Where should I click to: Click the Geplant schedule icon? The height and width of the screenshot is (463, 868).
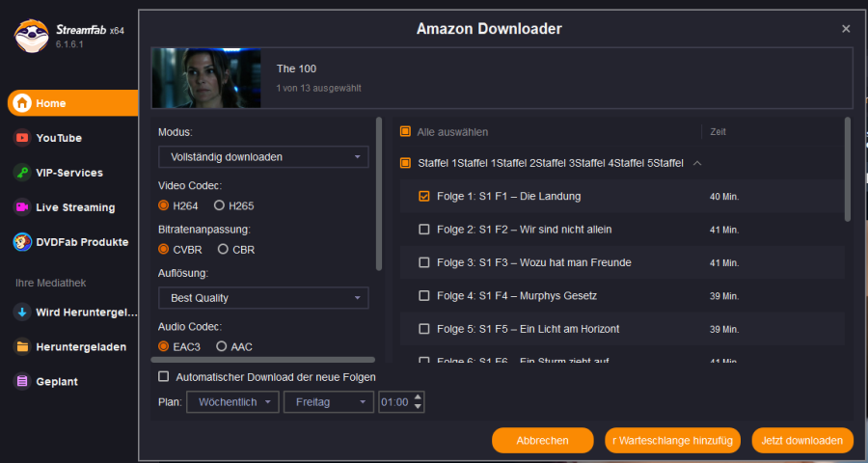22,382
